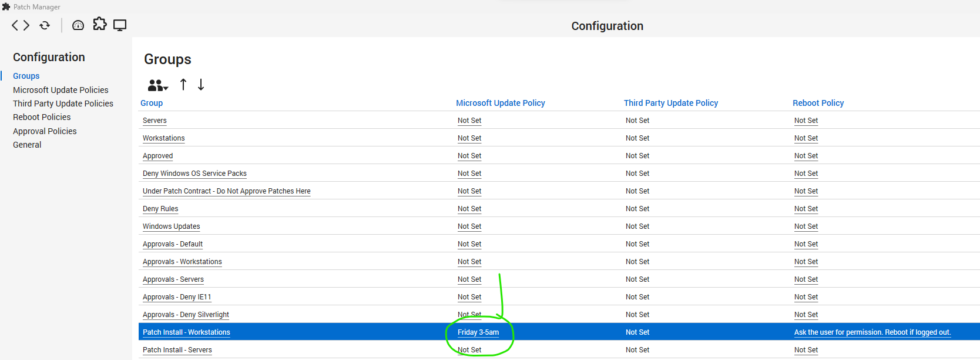Open the Servers group link

click(155, 121)
